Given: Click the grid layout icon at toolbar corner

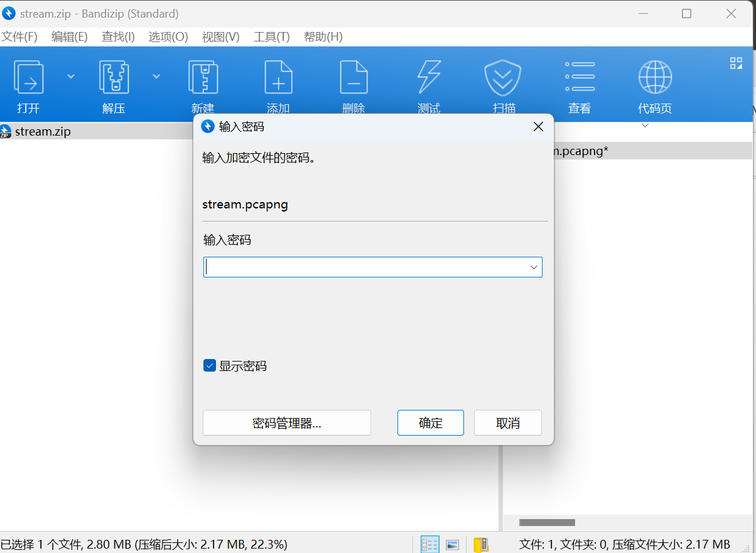Looking at the screenshot, I should coord(736,63).
